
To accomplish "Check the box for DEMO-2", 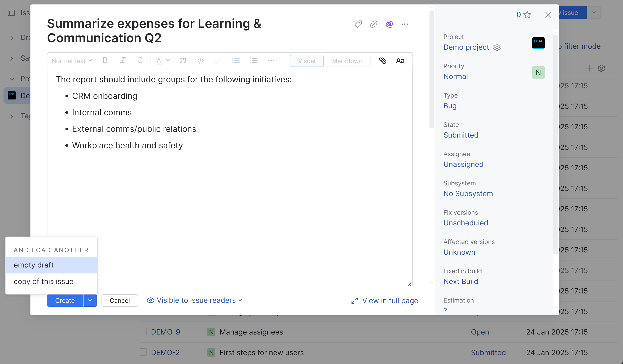I will point(143,352).
